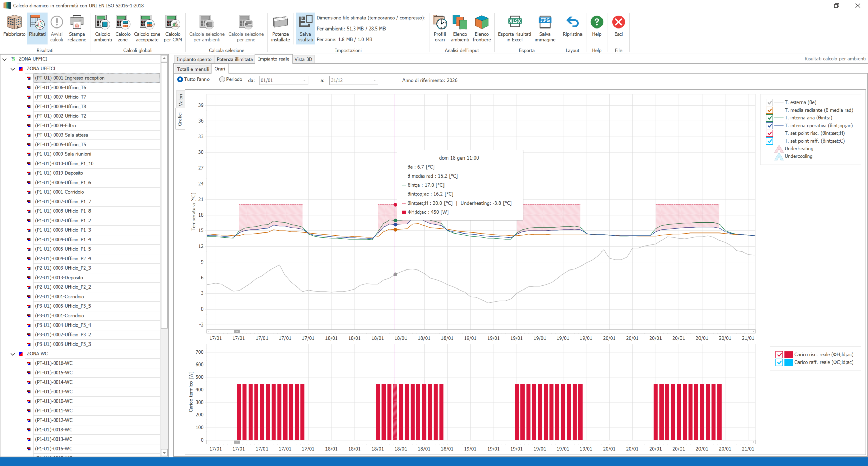Image resolution: width=868 pixels, height=466 pixels.
Task: Click the ZONA WC zone icon
Action: (21, 354)
